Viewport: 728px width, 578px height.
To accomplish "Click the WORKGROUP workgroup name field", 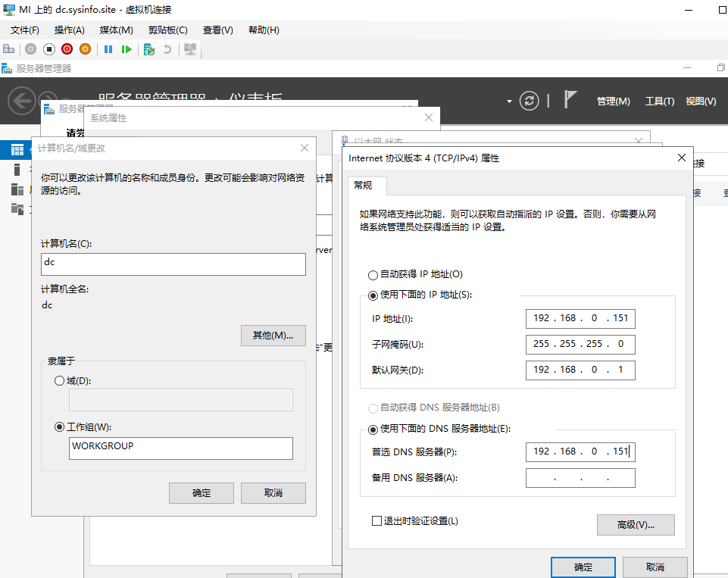I will tap(180, 448).
